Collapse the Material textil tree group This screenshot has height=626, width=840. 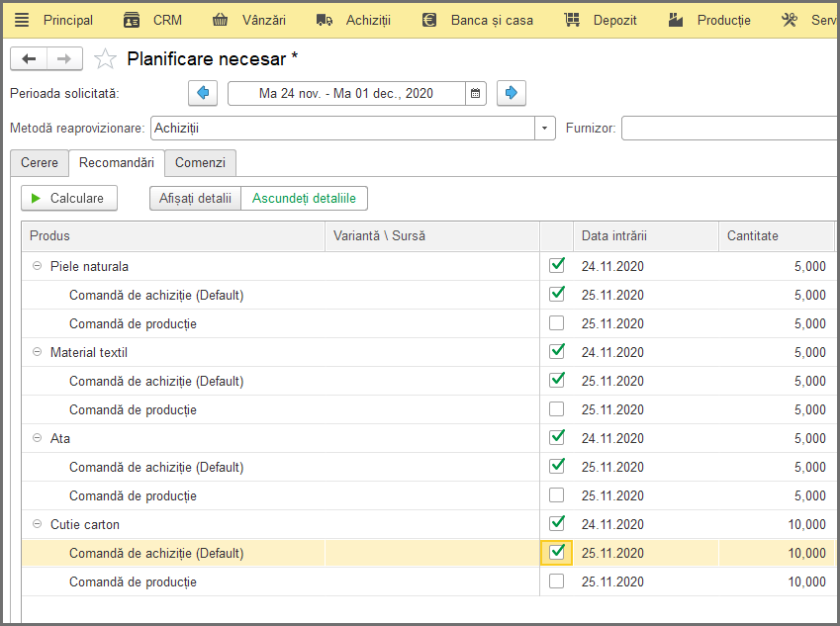(37, 352)
